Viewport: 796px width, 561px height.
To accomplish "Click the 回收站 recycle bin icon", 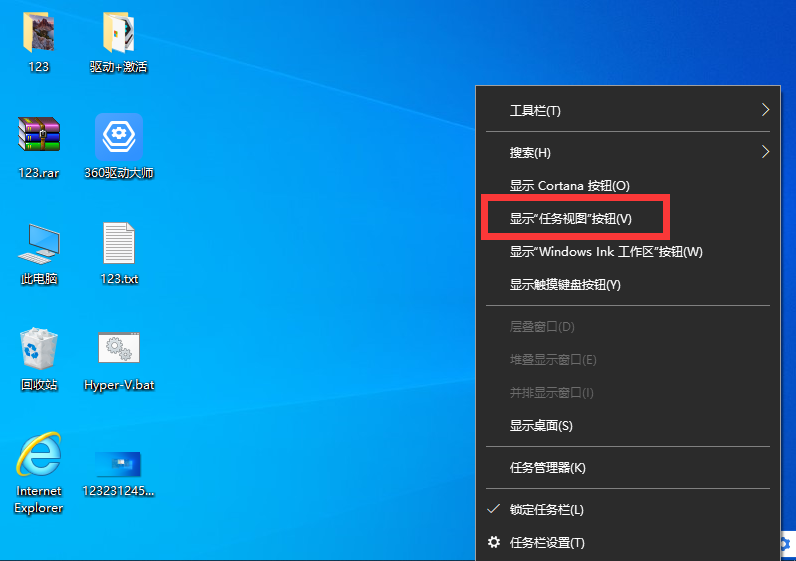I will click(x=38, y=350).
